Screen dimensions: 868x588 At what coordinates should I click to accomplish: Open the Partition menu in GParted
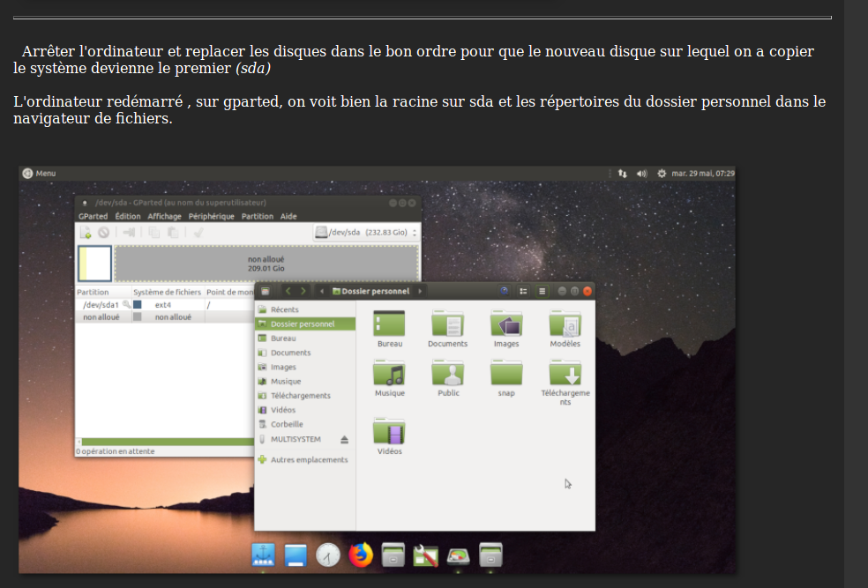pos(258,216)
